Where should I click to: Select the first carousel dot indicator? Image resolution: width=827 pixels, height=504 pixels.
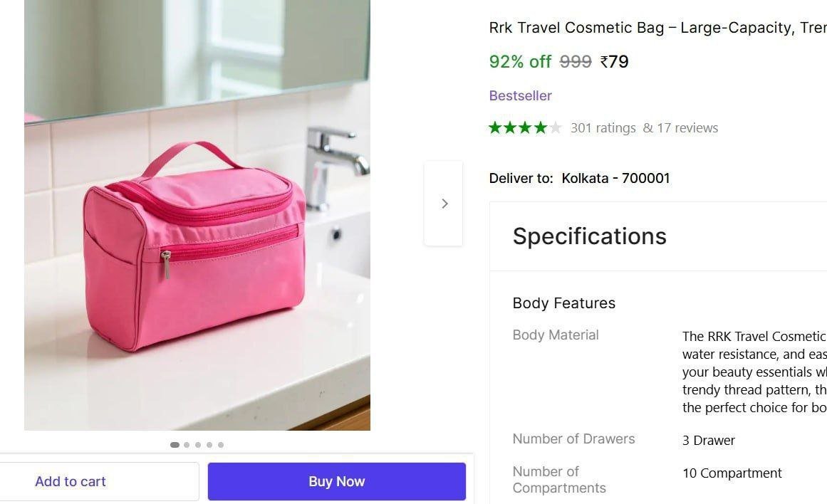point(175,445)
